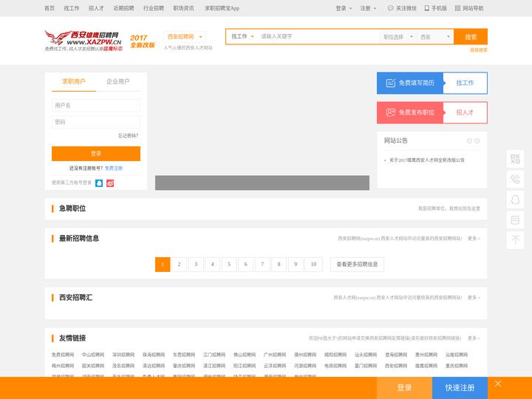Open the 西安招聘网 city switcher dropdown
The width and height of the screenshot is (532, 399).
[185, 37]
